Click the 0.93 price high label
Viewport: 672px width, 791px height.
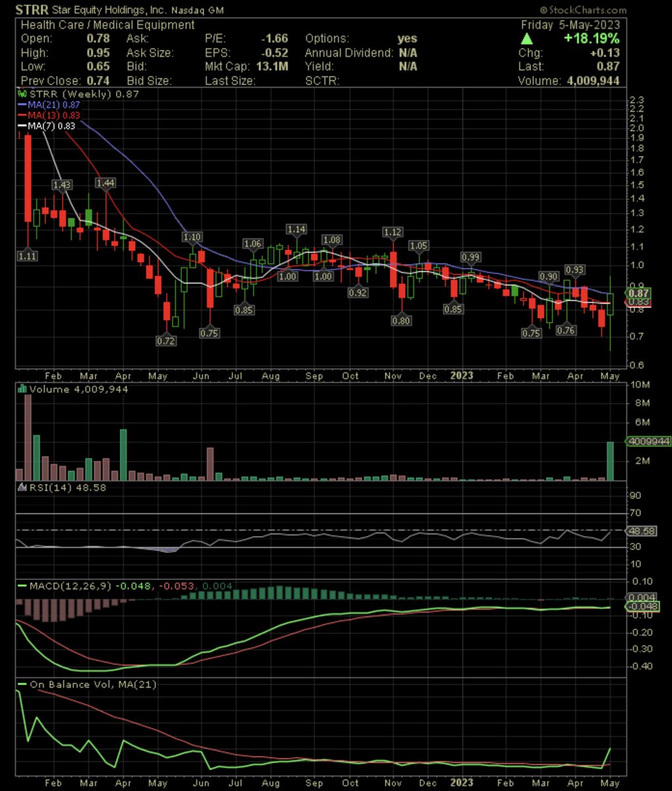click(575, 270)
